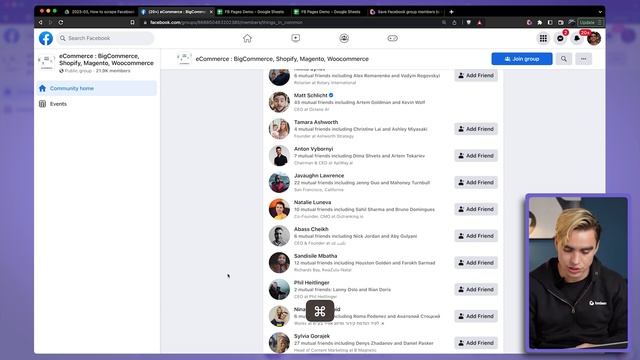Click Tamara Ashworth's avatar photo
This screenshot has width=640, height=360.
279,129
